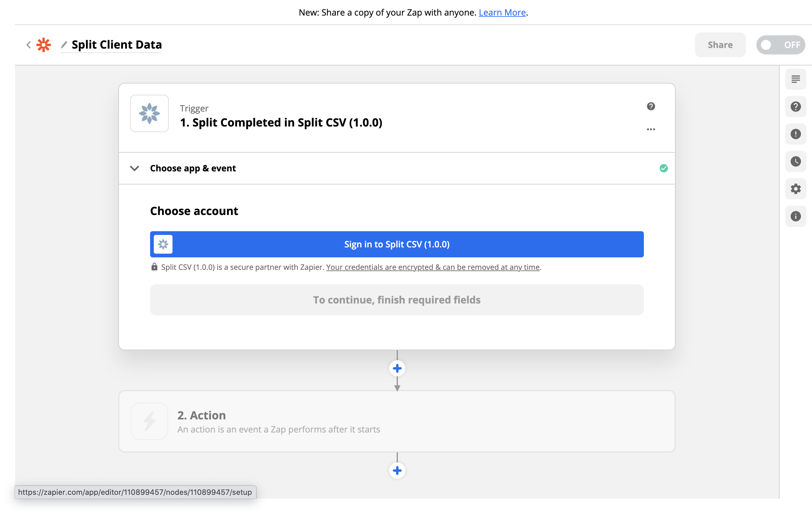Open the outline lines icon in right sidebar

point(795,79)
